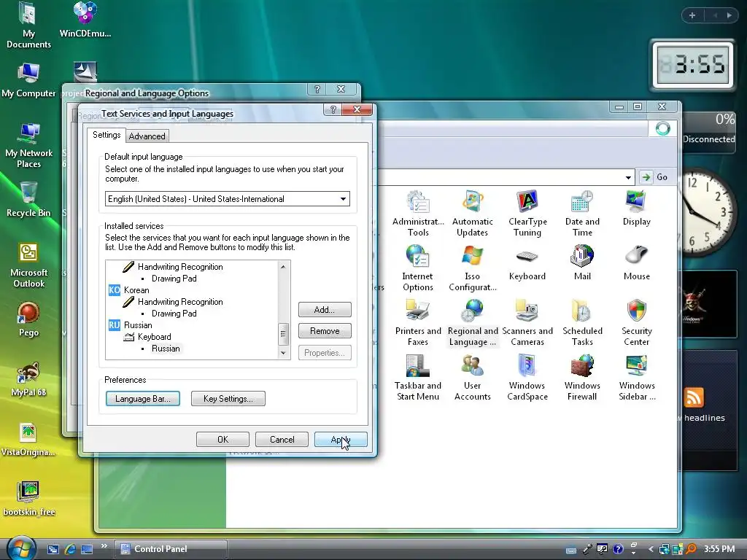Open Key Settings dialog
The image size is (747, 560).
tap(228, 399)
